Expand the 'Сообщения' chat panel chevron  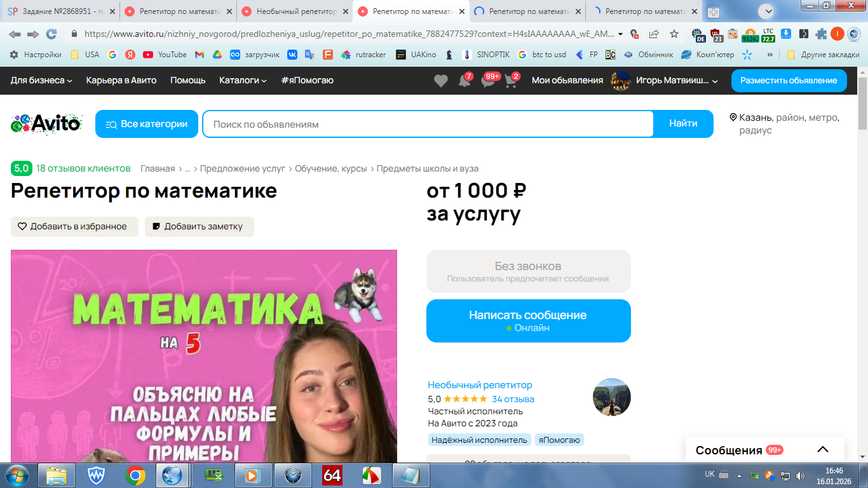[823, 450]
